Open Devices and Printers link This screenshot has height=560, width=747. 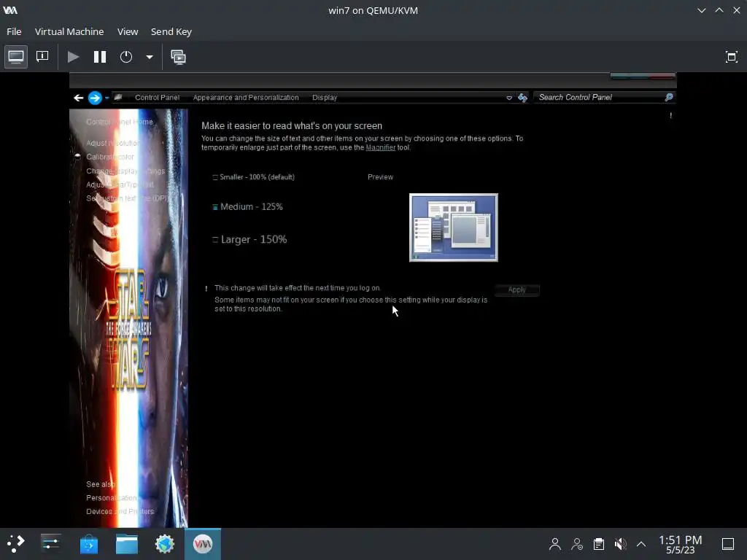click(120, 511)
